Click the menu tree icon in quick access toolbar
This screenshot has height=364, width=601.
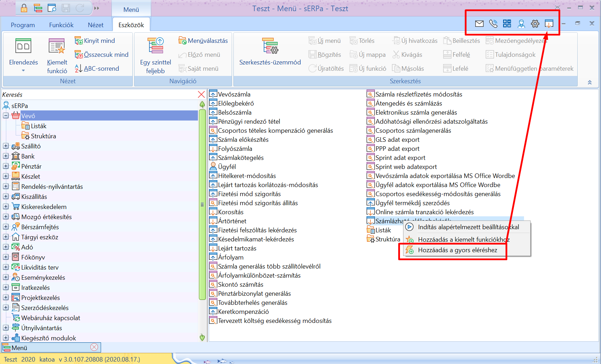pos(38,8)
